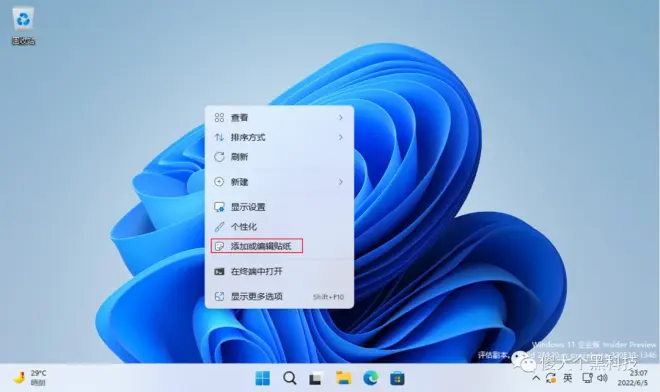Open the Windows Start button

point(263,378)
